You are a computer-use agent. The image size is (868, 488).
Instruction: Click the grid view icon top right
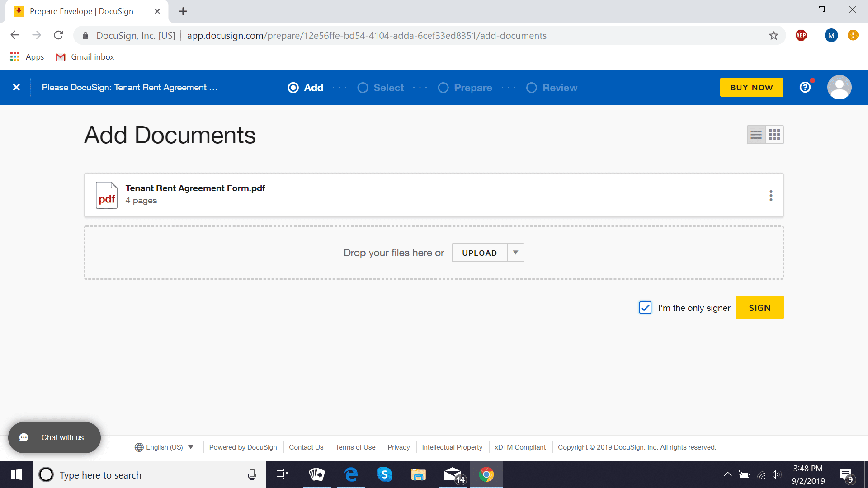pos(774,134)
